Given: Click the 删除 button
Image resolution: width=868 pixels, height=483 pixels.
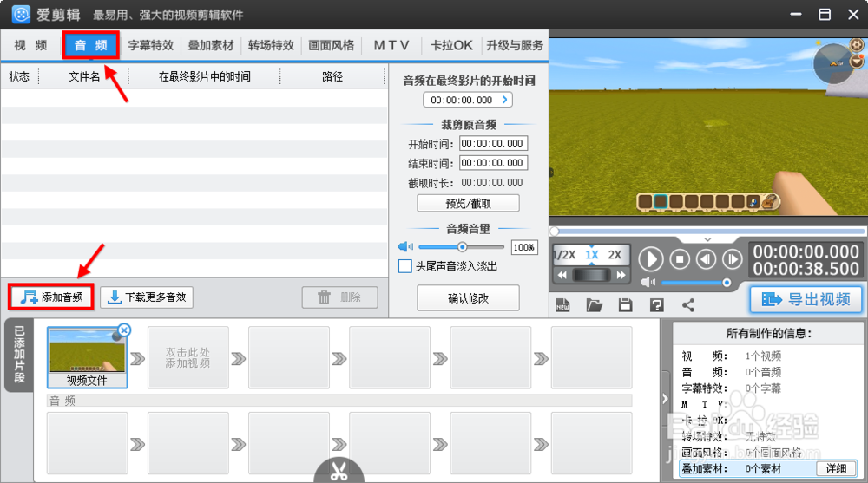Looking at the screenshot, I should 340,297.
